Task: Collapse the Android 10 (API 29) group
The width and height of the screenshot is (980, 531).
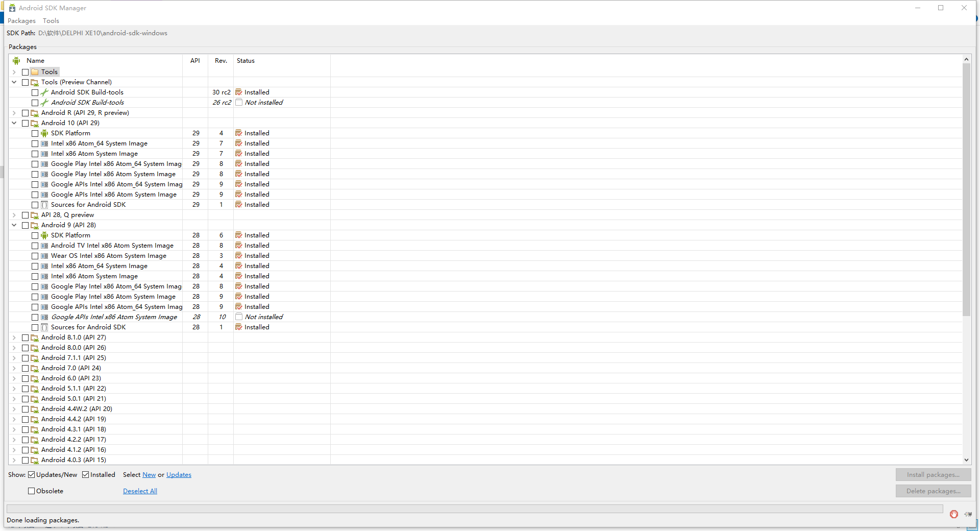Action: [x=14, y=123]
